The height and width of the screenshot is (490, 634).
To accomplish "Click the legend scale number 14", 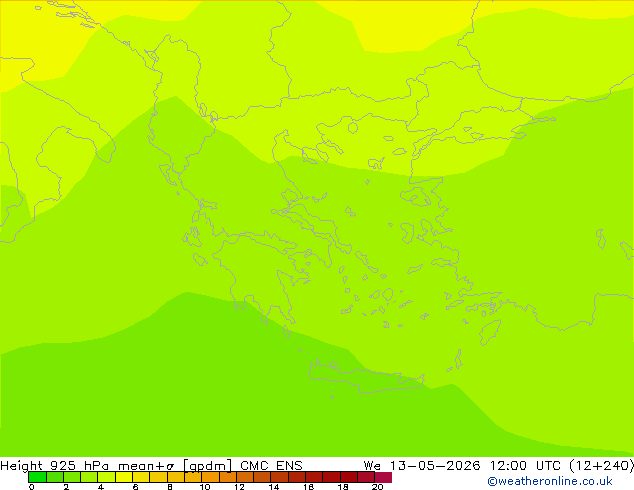I will pos(274,486).
